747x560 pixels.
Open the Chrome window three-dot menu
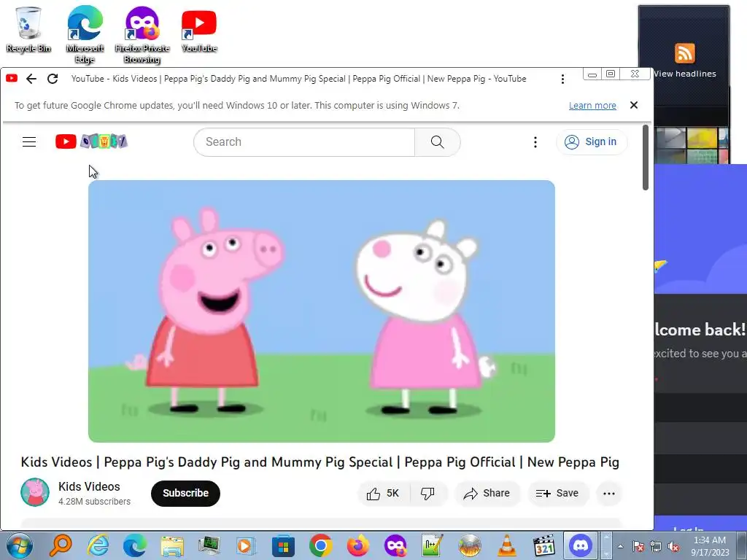click(562, 79)
